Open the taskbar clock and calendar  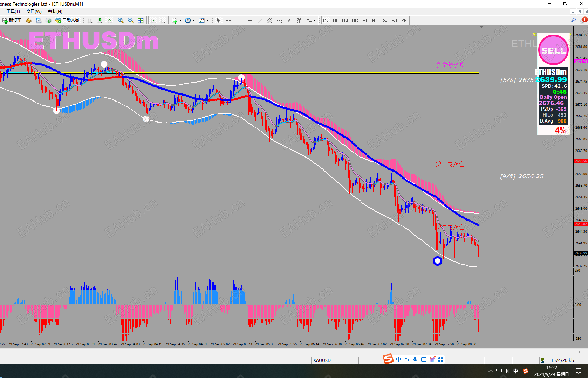pyautogui.click(x=552, y=371)
